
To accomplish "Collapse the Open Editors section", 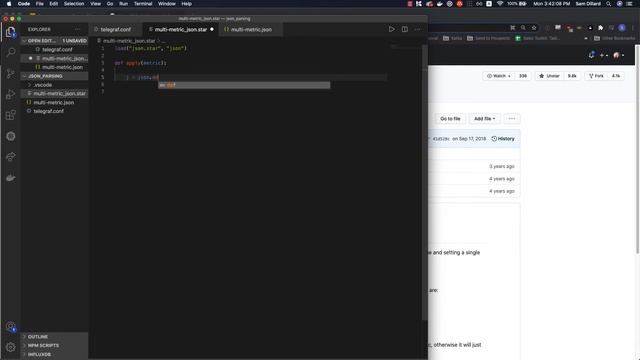I will pyautogui.click(x=55, y=41).
